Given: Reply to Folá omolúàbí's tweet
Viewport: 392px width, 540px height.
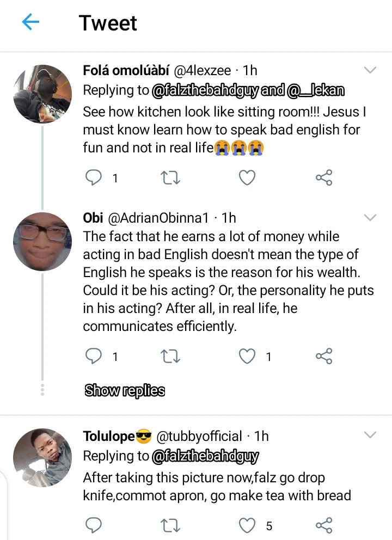Looking at the screenshot, I should [95, 177].
